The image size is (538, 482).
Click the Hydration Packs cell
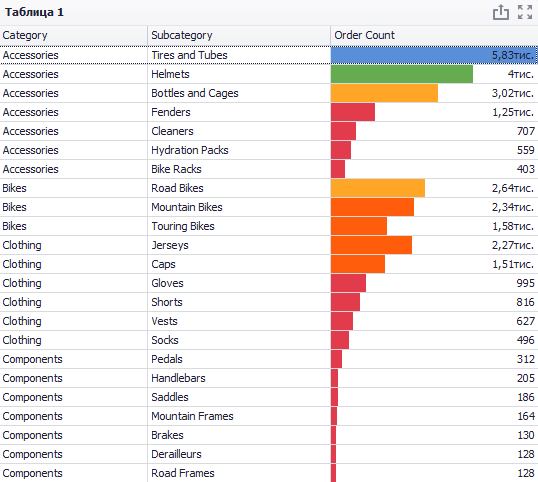(239, 150)
